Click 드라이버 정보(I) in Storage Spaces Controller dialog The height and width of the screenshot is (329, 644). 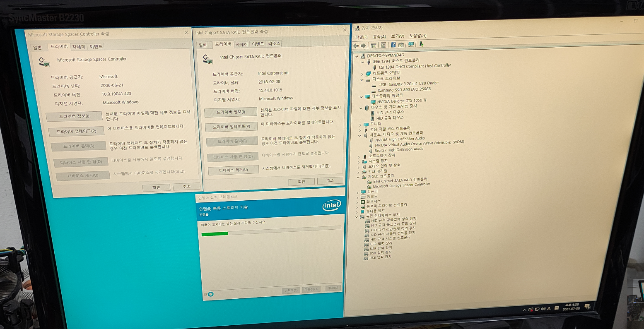coord(74,116)
